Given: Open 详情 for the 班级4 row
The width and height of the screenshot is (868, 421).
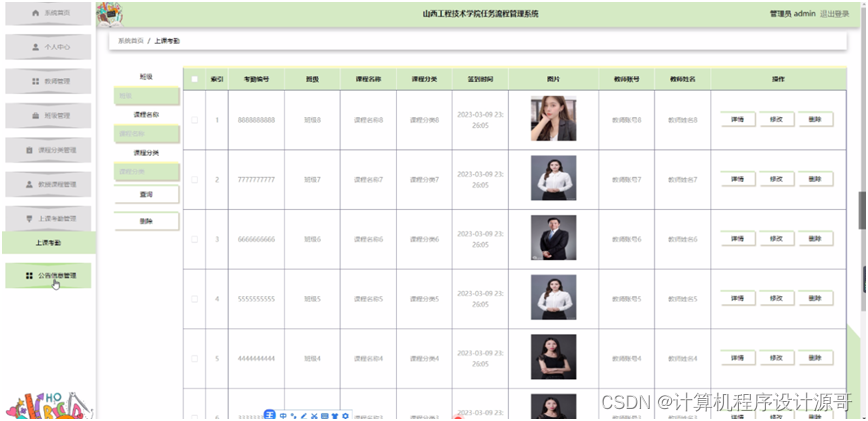Looking at the screenshot, I should click(x=737, y=358).
